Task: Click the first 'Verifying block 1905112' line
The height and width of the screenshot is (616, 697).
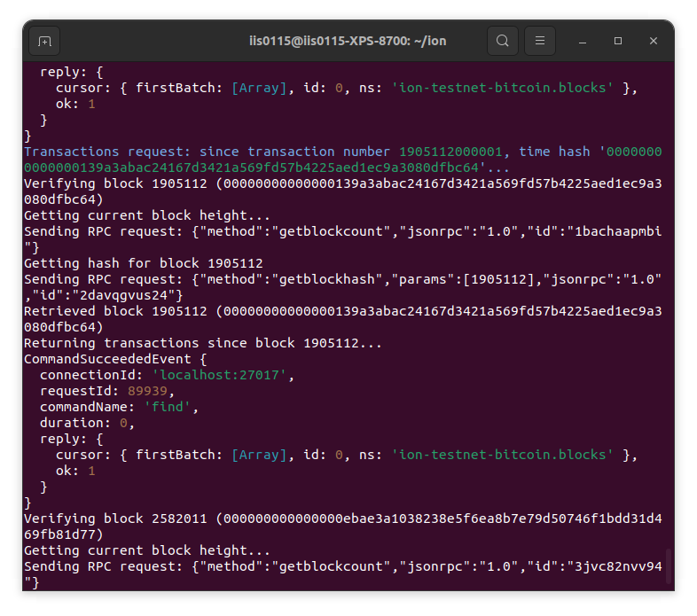Action: (x=342, y=191)
